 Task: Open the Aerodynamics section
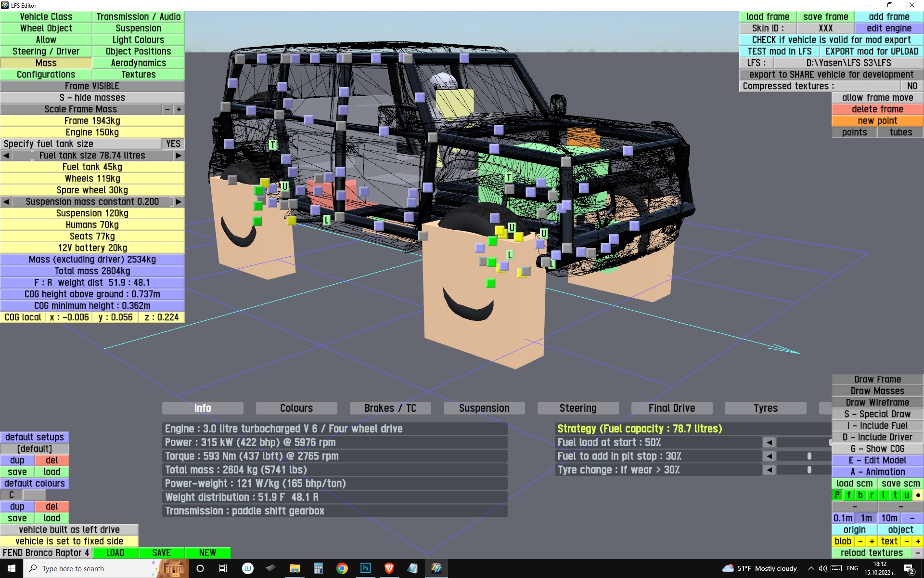point(138,63)
